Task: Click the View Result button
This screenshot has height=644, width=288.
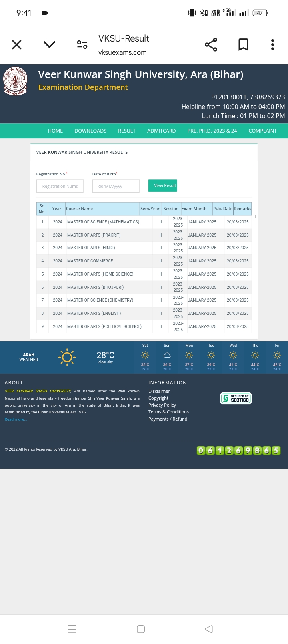Action: pyautogui.click(x=163, y=186)
